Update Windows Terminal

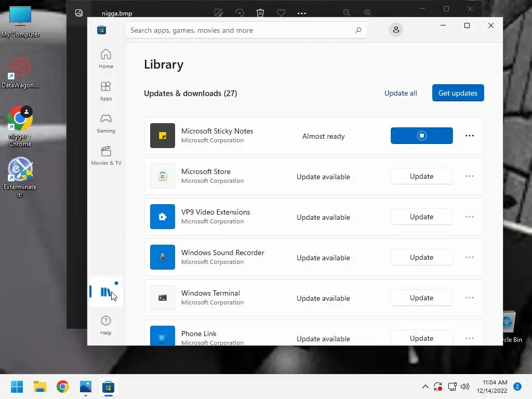point(422,298)
